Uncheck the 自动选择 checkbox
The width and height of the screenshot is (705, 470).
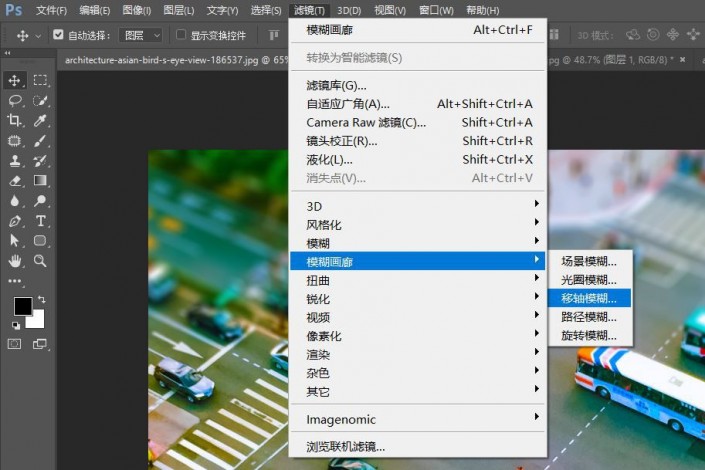click(58, 35)
